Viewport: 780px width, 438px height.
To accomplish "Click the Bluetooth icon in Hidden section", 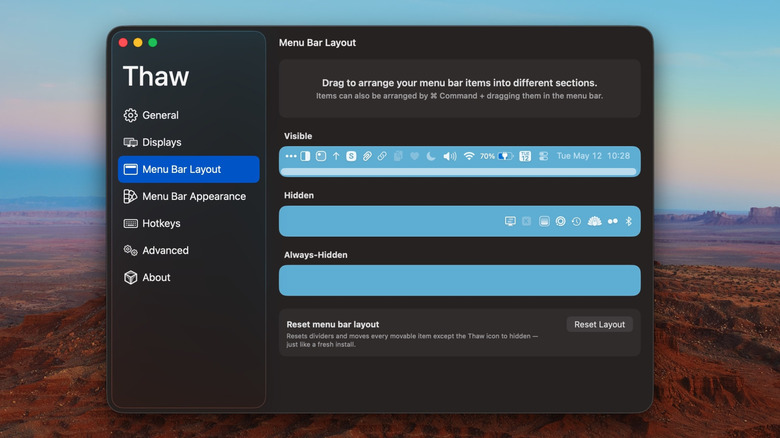I will click(629, 221).
